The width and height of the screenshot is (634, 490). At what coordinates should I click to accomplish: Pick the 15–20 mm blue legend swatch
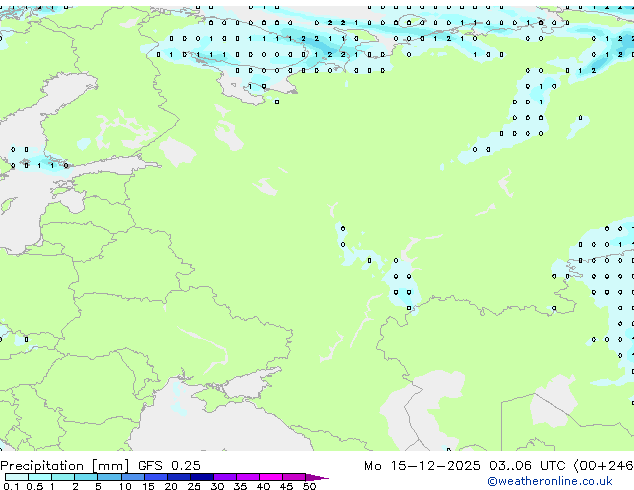click(156, 477)
